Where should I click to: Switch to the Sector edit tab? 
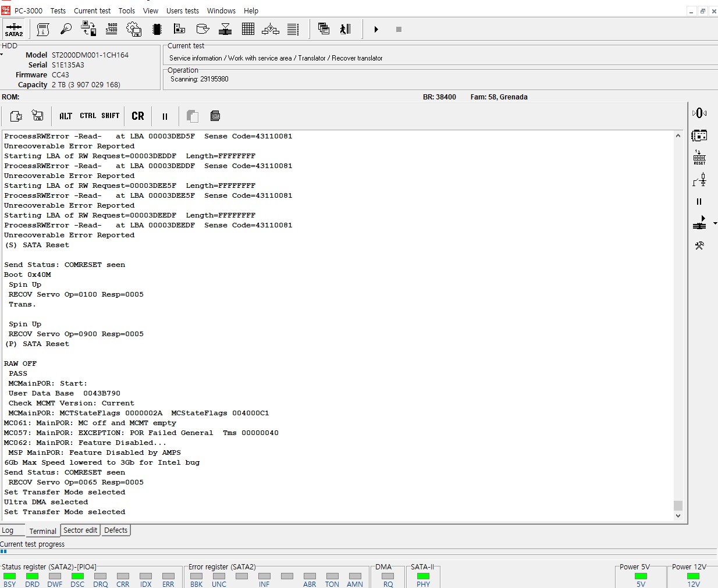point(80,530)
